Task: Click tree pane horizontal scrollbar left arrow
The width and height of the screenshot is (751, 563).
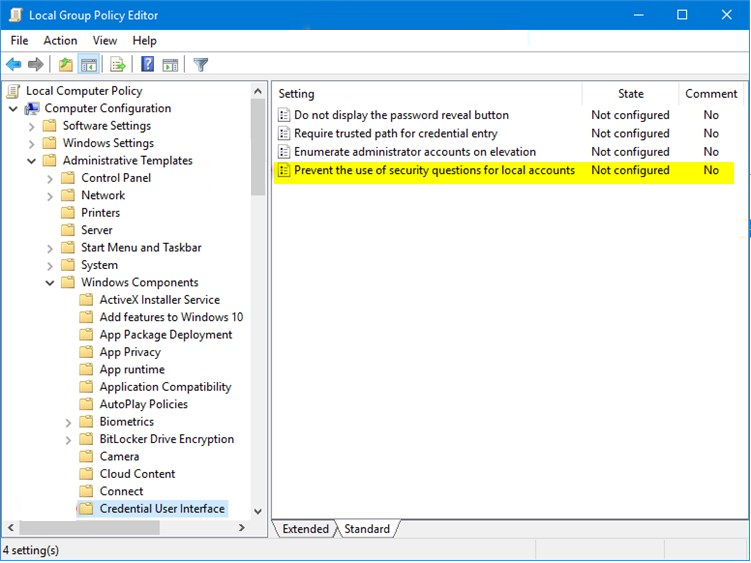Action: pos(11,528)
